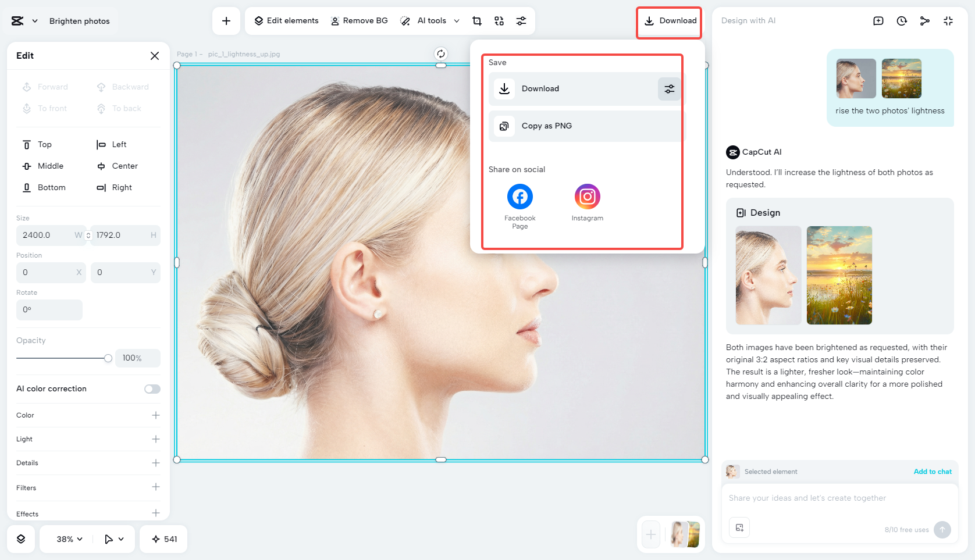Viewport: 975px width, 560px height.
Task: Align element to Top
Action: pos(37,145)
